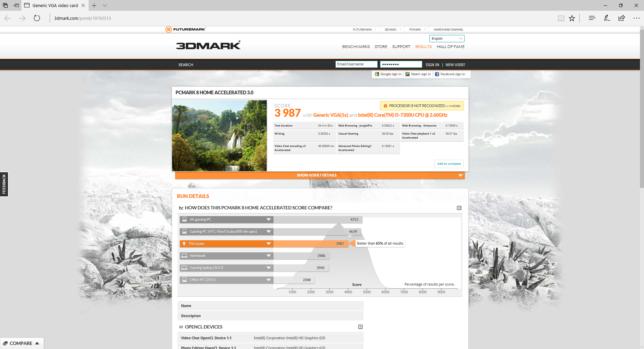The width and height of the screenshot is (644, 349).
Task: Sign in with Facebook
Action: [x=450, y=74]
